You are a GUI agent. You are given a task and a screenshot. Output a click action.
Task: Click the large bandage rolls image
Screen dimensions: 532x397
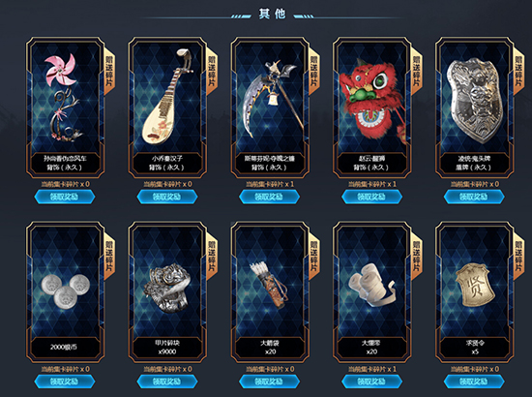pyautogui.click(x=371, y=285)
